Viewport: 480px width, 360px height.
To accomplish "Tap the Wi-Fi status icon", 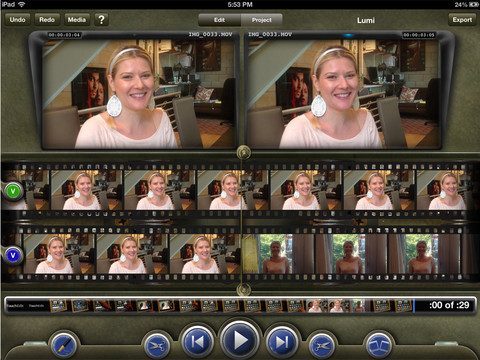I will tap(21, 4).
